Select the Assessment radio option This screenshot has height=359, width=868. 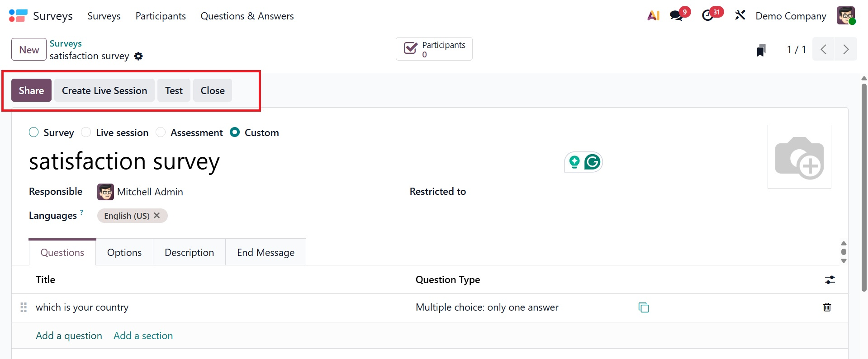[161, 132]
